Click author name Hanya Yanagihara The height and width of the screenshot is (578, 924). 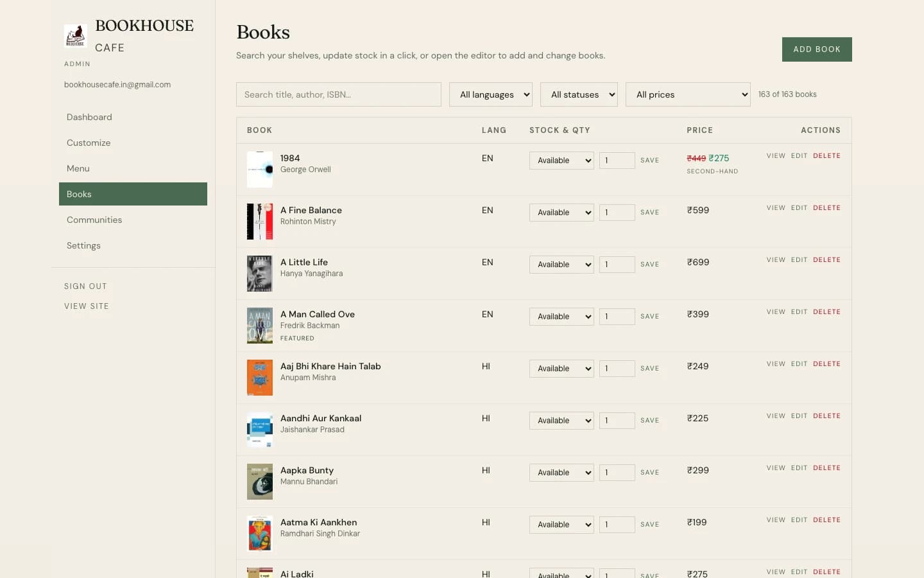point(311,274)
